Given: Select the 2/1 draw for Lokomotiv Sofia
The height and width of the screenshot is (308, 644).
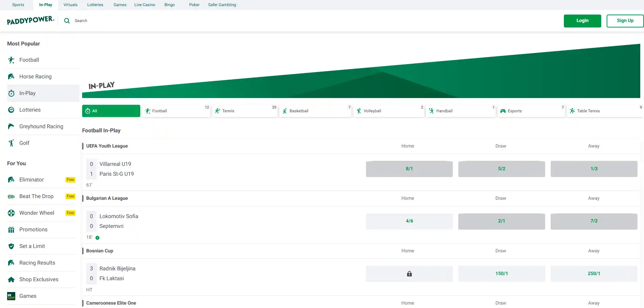Looking at the screenshot, I should (502, 221).
